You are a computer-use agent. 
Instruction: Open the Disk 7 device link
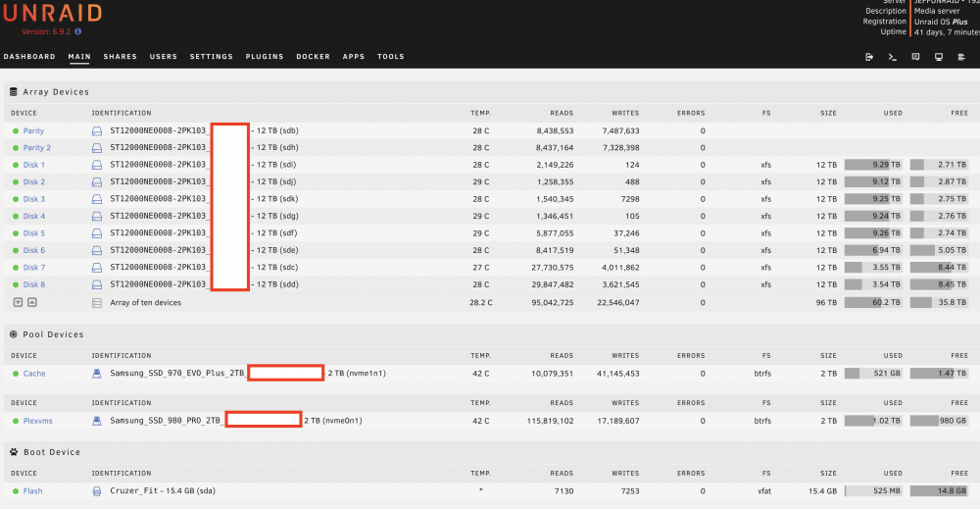tap(33, 268)
